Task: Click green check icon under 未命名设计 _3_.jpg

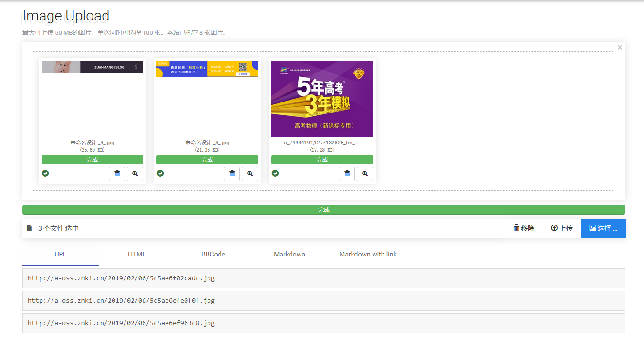Action: coord(160,173)
